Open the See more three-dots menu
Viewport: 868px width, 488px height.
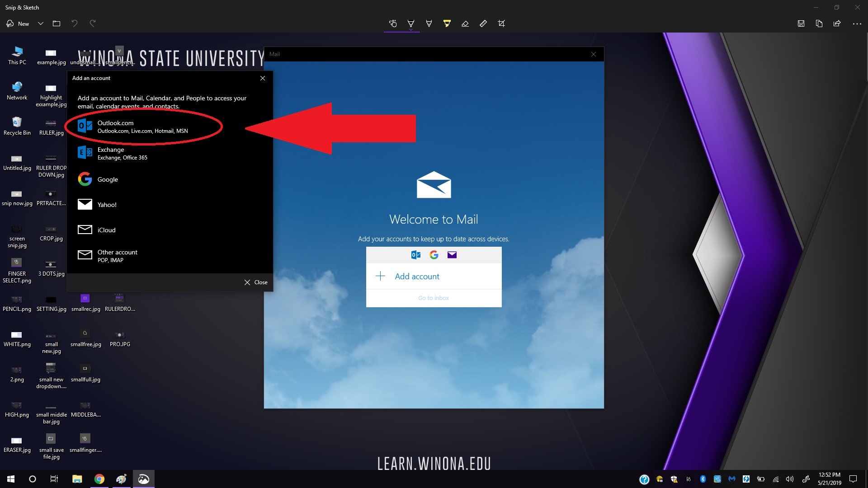(857, 23)
